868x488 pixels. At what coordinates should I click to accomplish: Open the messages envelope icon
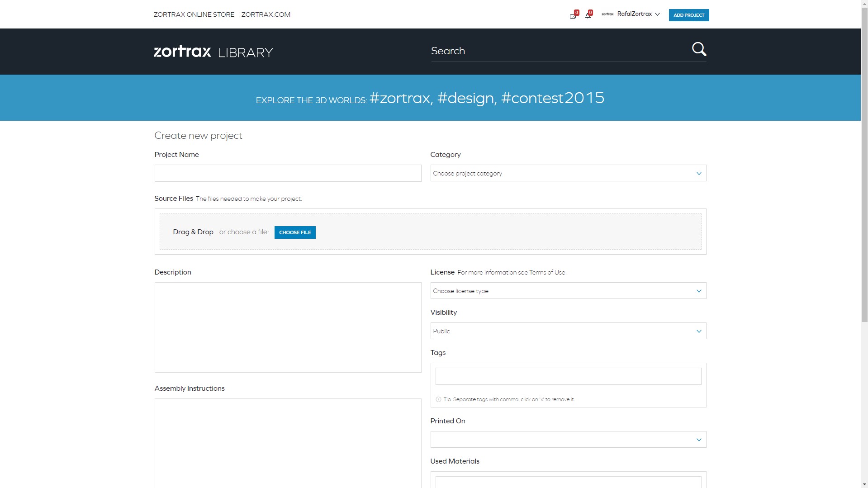click(x=573, y=16)
